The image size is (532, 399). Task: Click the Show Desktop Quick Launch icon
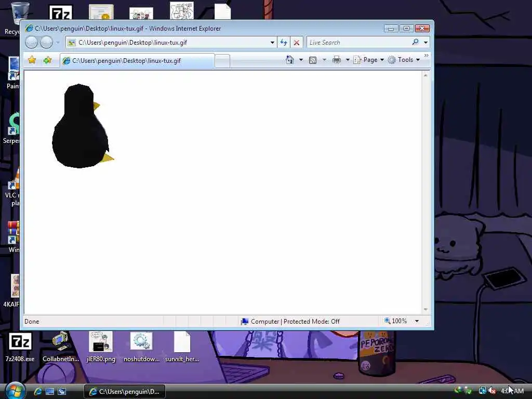pyautogui.click(x=50, y=391)
